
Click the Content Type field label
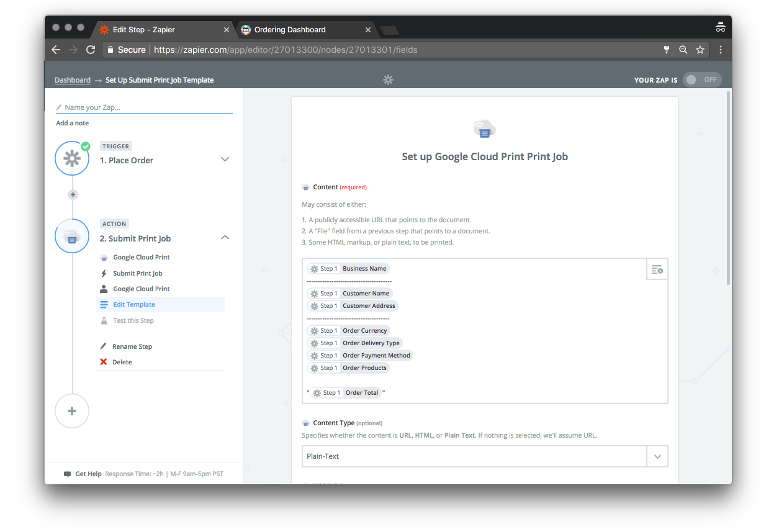tap(334, 423)
